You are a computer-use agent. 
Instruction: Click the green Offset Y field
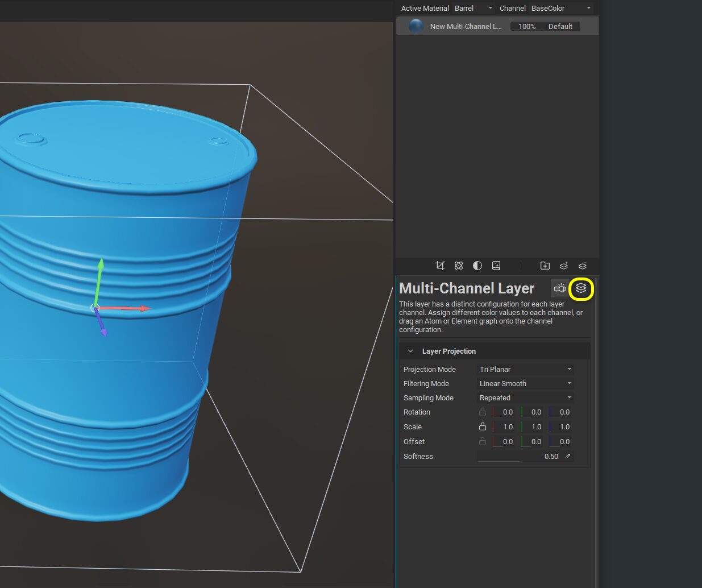[532, 441]
